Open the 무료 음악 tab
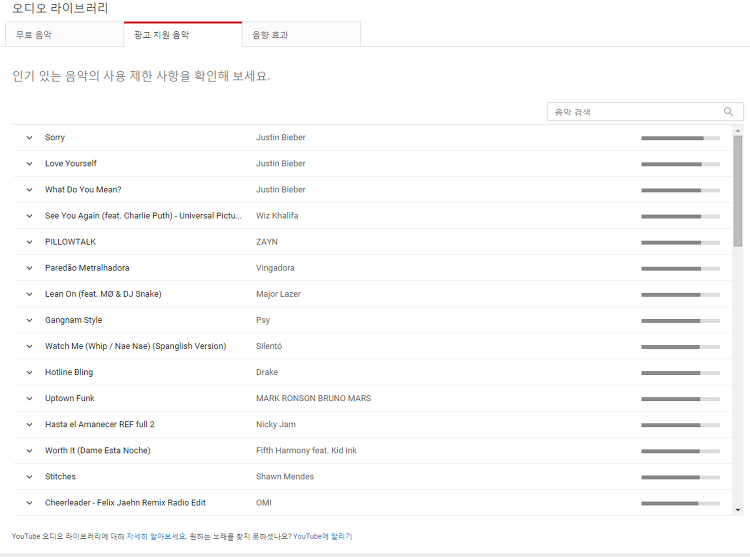 click(x=64, y=34)
